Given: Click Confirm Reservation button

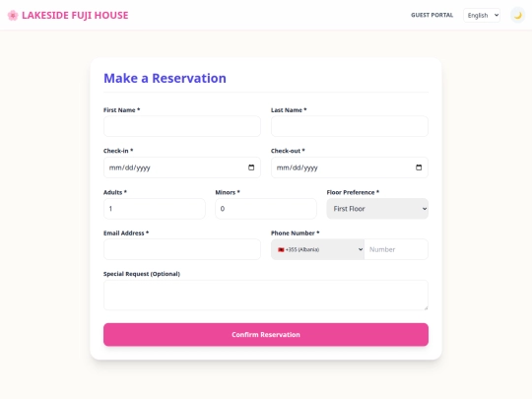Looking at the screenshot, I should pos(266,335).
